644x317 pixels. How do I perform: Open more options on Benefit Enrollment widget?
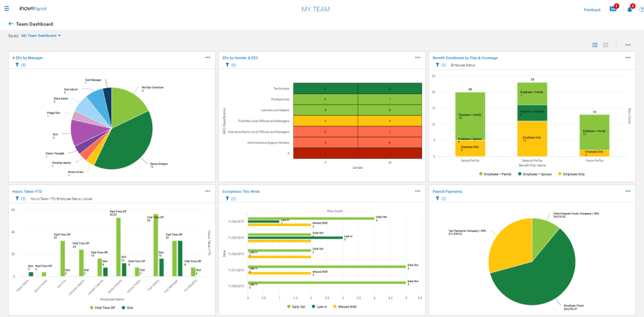pos(628,58)
